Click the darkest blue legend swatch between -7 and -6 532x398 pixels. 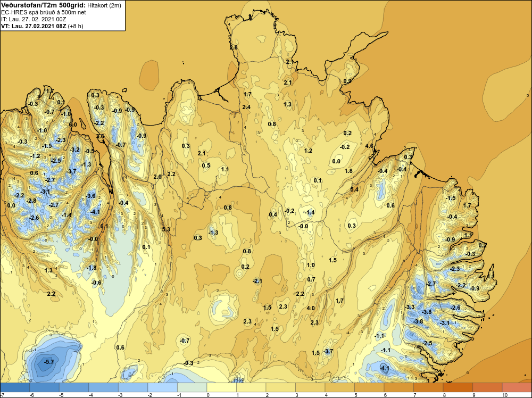15,387
